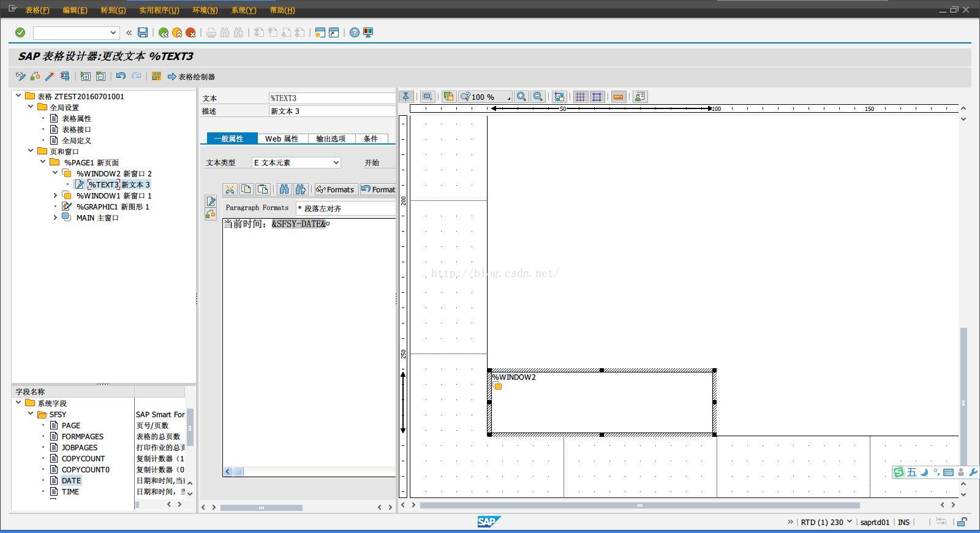Open the 表格(F) menu
This screenshot has height=533, width=980.
coord(37,10)
